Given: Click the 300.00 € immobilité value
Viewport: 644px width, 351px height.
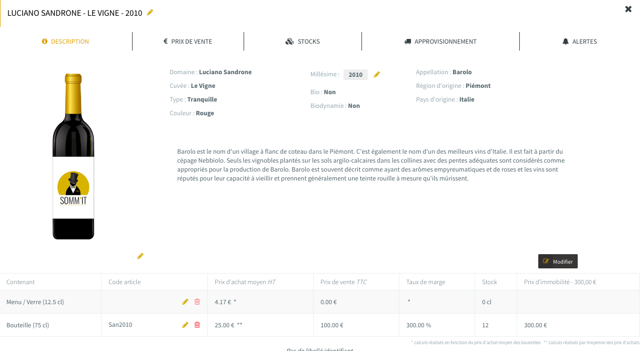Looking at the screenshot, I should pos(536,325).
